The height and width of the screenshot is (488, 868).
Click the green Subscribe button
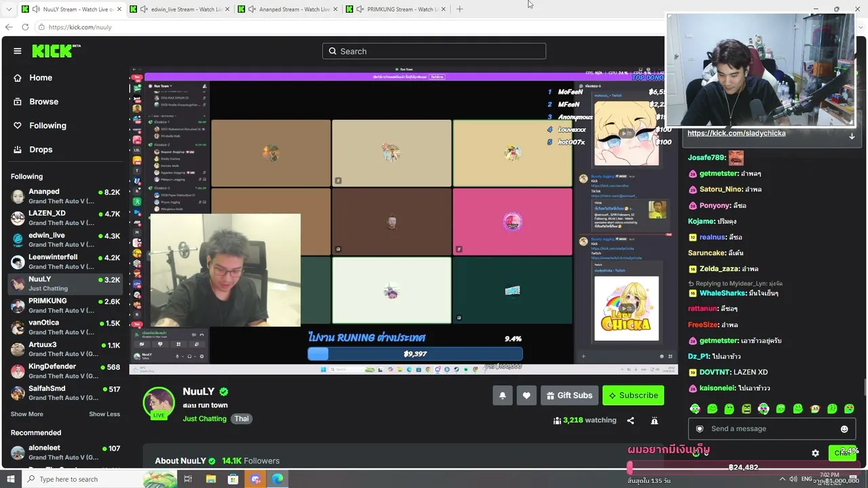tap(633, 395)
